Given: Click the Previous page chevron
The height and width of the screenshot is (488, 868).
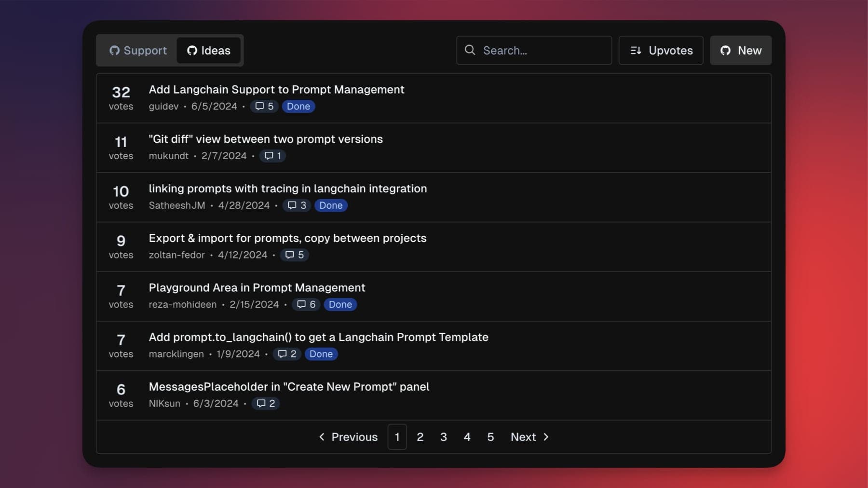Looking at the screenshot, I should pos(322,437).
